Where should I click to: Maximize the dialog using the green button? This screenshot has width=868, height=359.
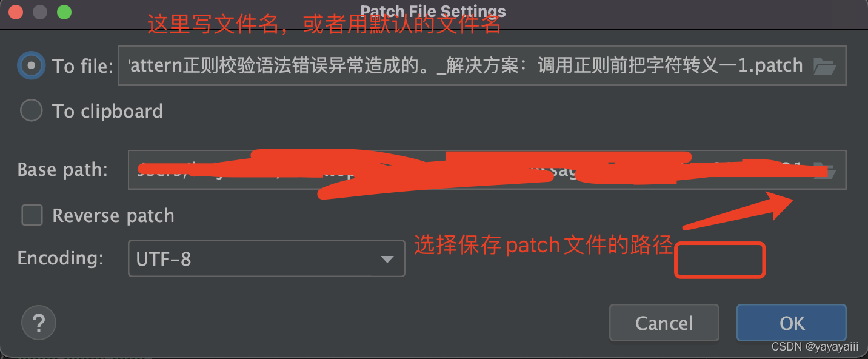[x=64, y=12]
